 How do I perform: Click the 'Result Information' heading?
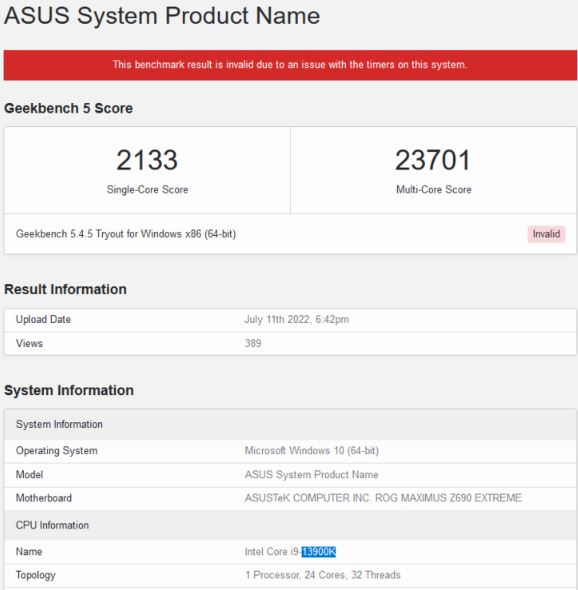coord(65,289)
